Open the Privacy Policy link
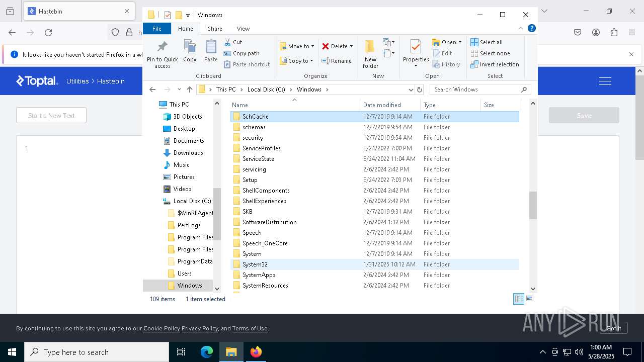 [200, 328]
